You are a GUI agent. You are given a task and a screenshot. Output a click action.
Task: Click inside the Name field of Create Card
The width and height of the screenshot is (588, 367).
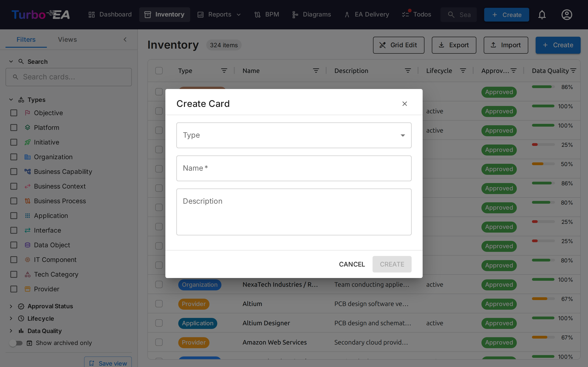coord(294,168)
